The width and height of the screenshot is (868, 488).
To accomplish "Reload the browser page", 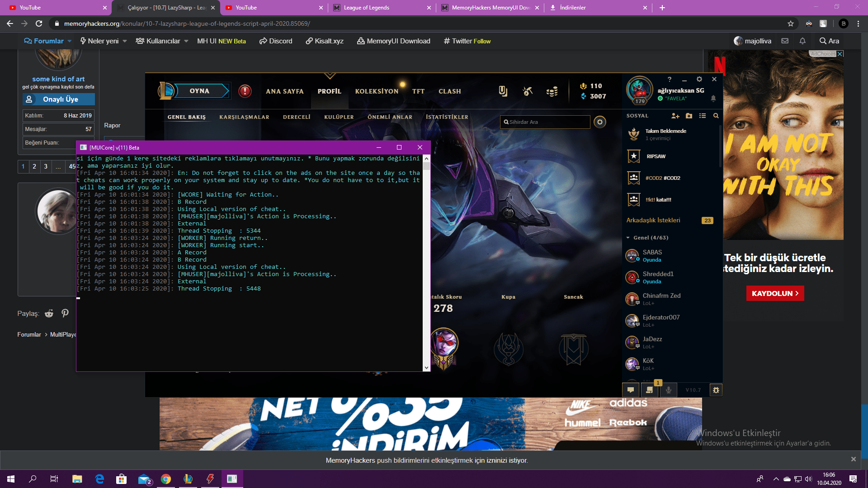I will tap(39, 23).
